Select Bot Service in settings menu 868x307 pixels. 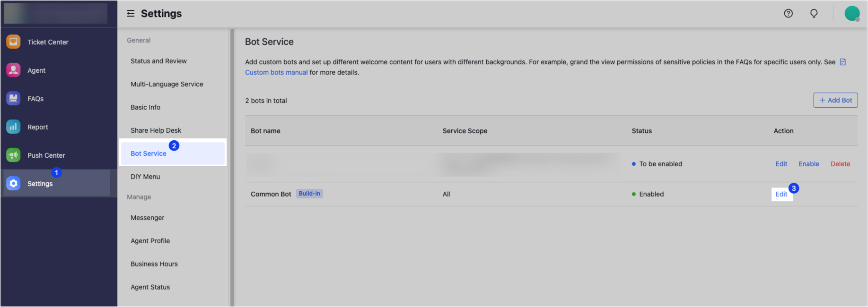(173, 153)
